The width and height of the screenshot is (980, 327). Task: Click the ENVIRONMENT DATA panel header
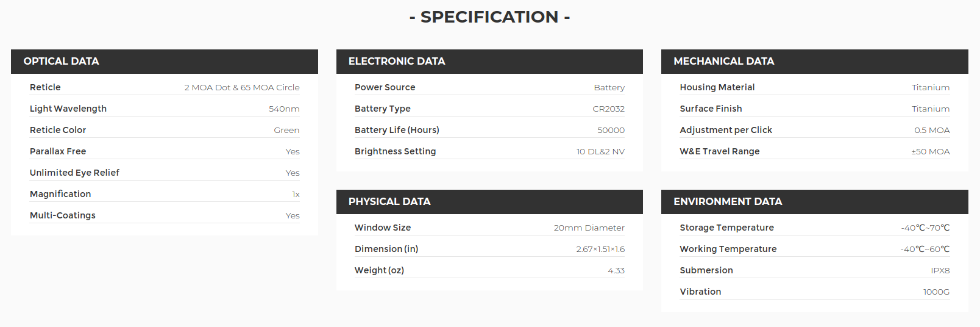coord(728,202)
